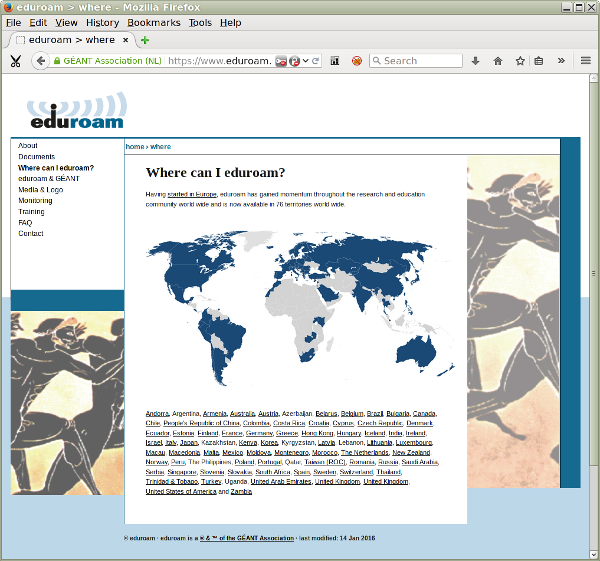Open a new tab with green plus
The width and height of the screenshot is (600, 561).
coord(145,40)
